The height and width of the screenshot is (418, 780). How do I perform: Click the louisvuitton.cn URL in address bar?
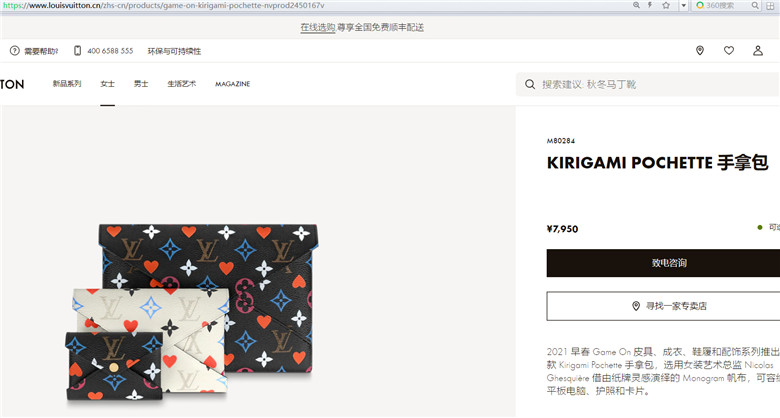pyautogui.click(x=164, y=5)
